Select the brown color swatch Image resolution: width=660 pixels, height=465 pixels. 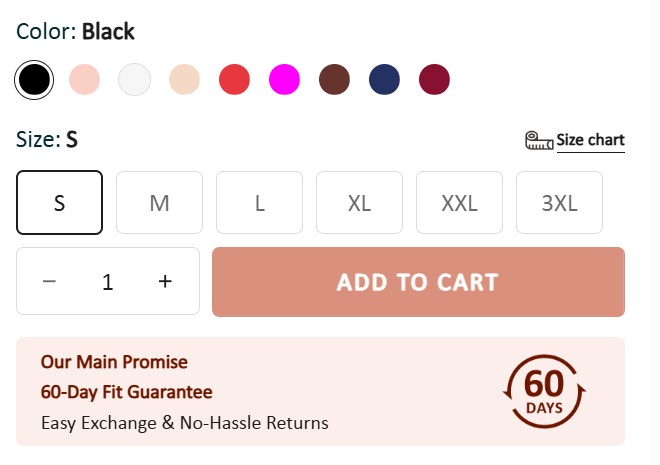pos(334,79)
